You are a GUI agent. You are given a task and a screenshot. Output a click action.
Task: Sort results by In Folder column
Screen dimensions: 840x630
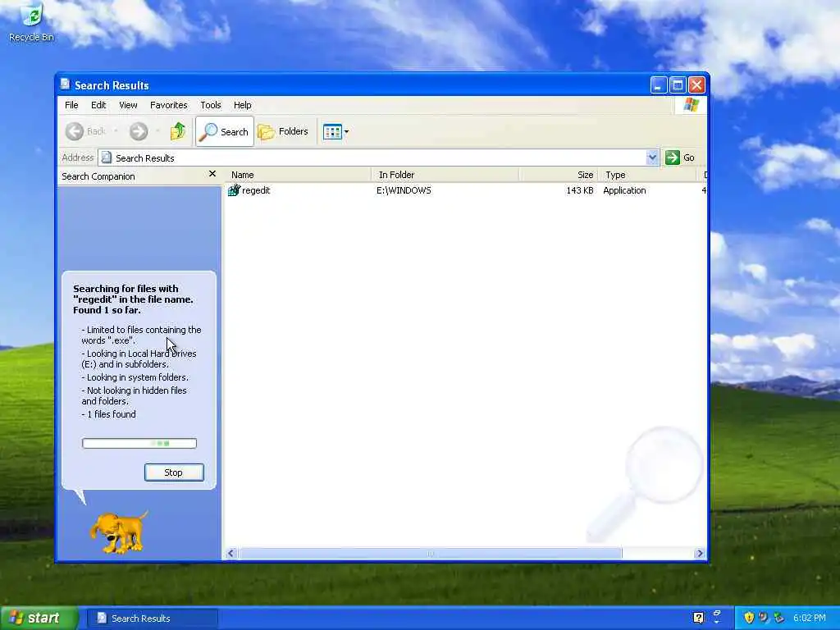[x=445, y=175]
